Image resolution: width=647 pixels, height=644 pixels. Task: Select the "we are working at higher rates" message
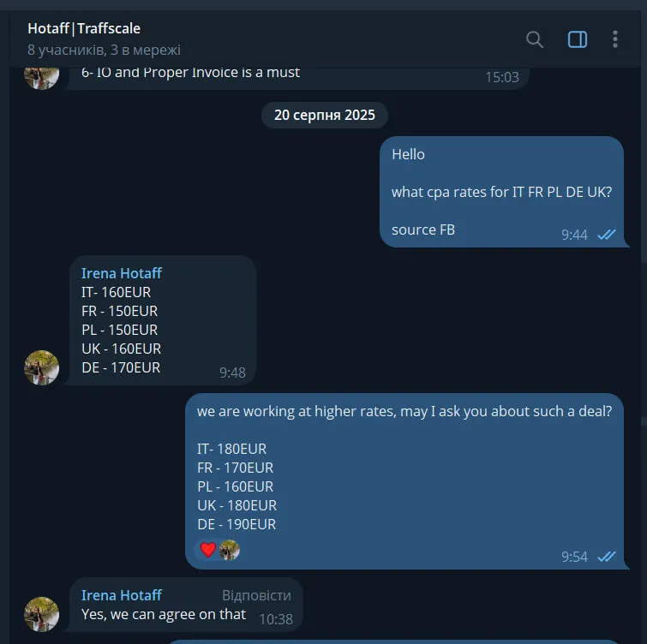point(404,467)
